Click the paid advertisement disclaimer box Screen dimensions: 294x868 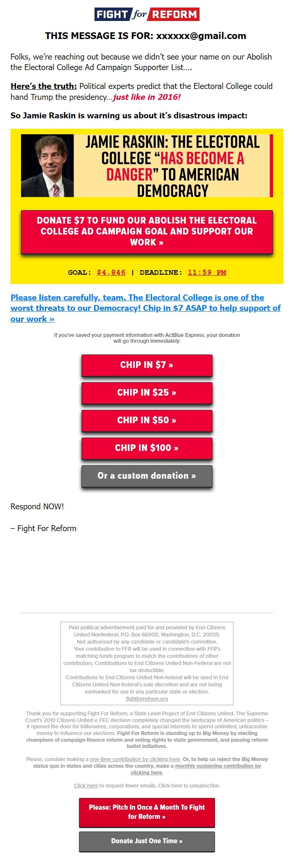(146, 663)
